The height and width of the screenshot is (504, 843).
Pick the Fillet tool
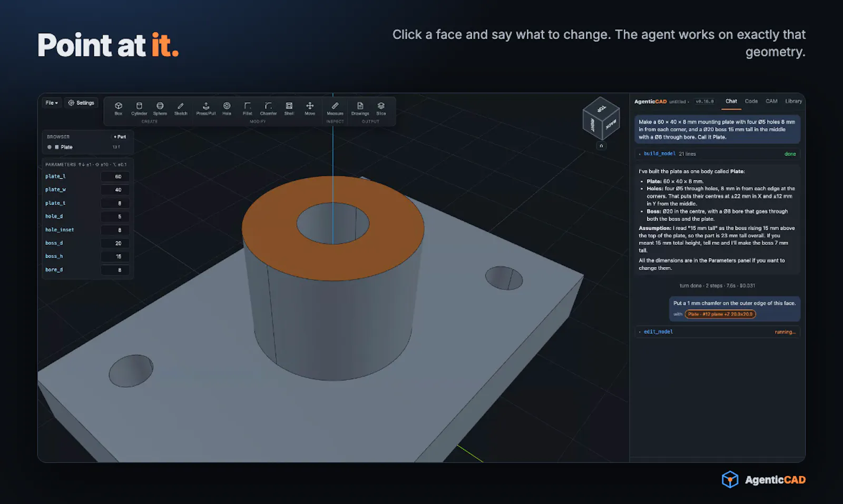[248, 108]
